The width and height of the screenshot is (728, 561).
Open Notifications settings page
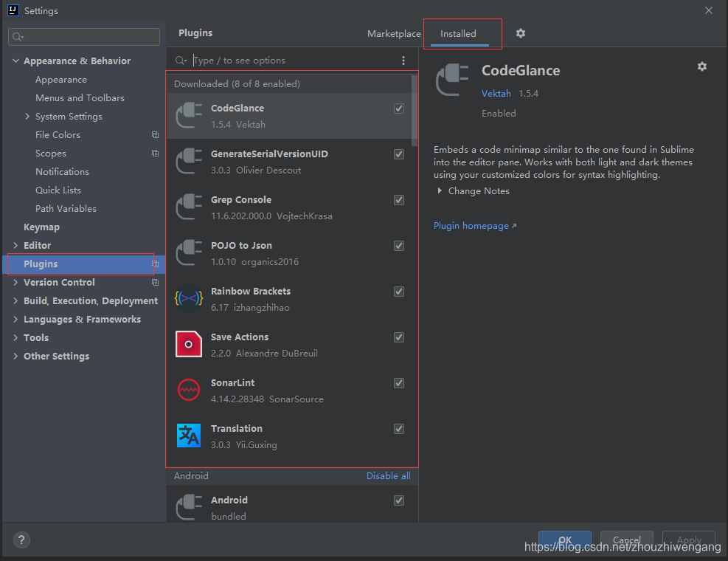(62, 171)
